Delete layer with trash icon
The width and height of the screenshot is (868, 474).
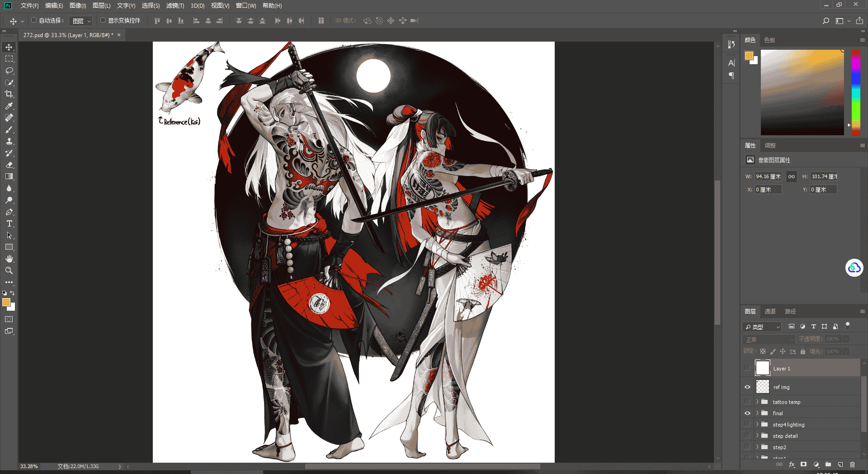tap(853, 465)
